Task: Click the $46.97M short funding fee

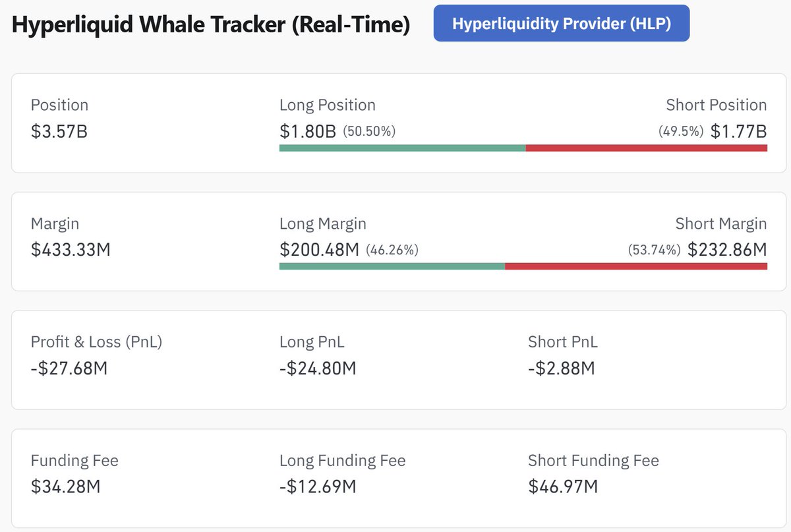Action: point(563,487)
